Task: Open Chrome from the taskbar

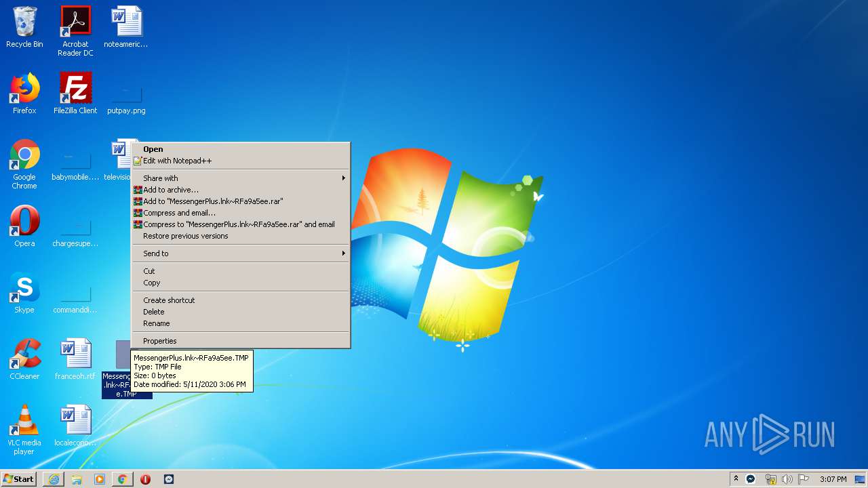Action: [x=122, y=479]
